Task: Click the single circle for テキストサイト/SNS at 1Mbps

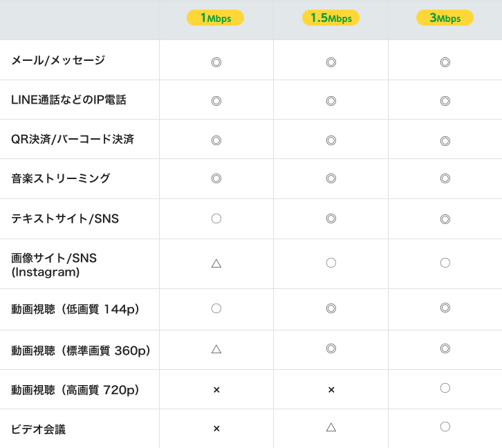Action: tap(216, 218)
